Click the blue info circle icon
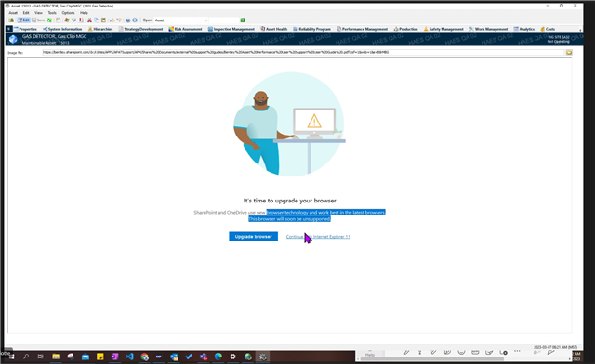This screenshot has height=364, width=595. point(135,20)
